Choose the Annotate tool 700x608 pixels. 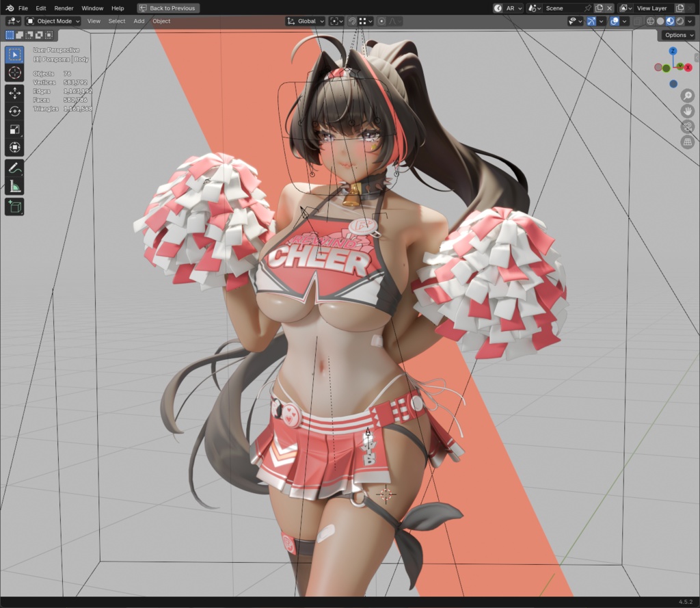(x=14, y=167)
